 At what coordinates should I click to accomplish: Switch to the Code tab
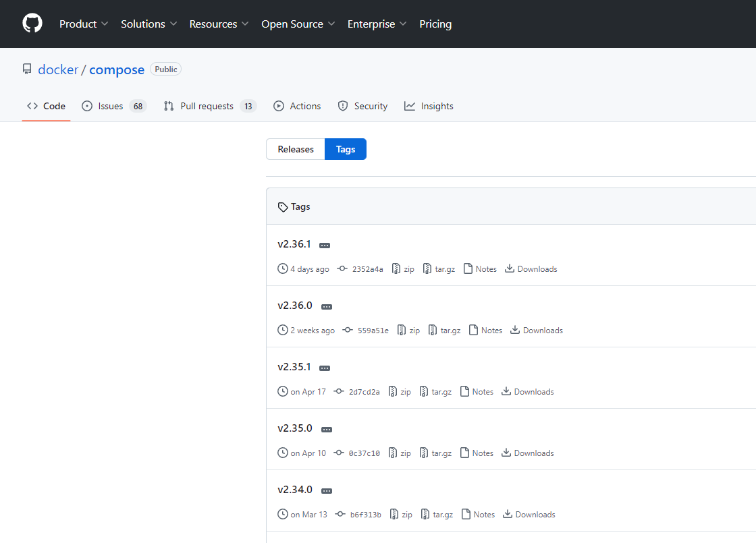tap(47, 106)
